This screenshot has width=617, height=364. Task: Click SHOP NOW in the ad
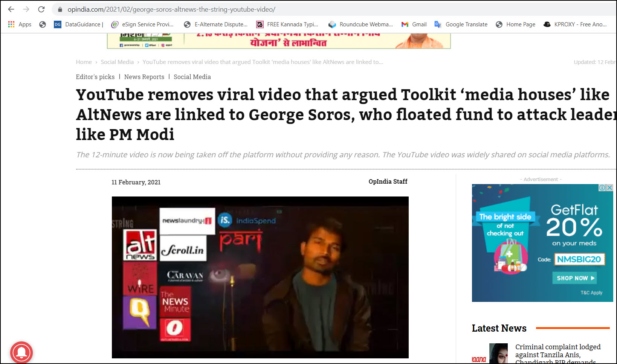575,278
